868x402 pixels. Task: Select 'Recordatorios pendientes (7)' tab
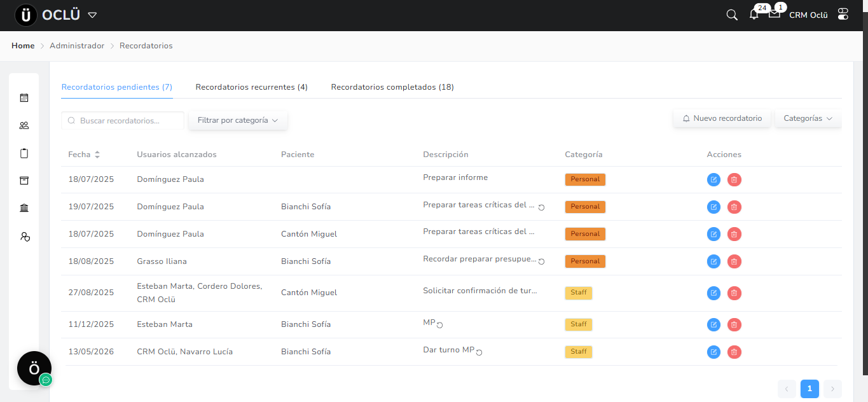pos(117,87)
